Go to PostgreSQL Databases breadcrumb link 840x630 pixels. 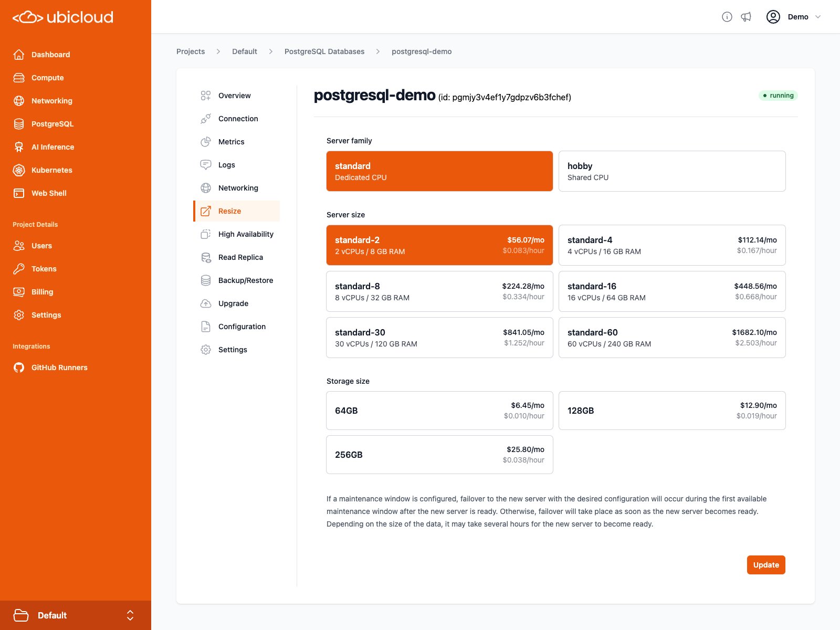[x=324, y=51]
